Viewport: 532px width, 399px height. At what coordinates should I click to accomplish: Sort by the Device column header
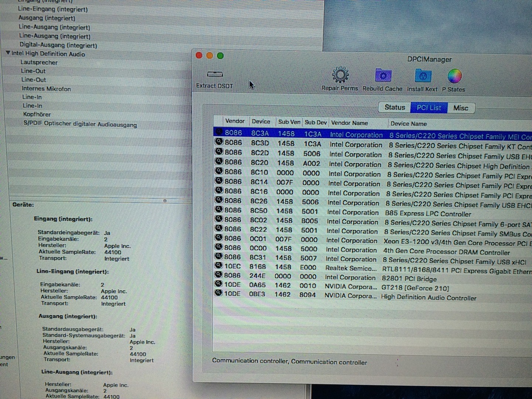coord(261,121)
